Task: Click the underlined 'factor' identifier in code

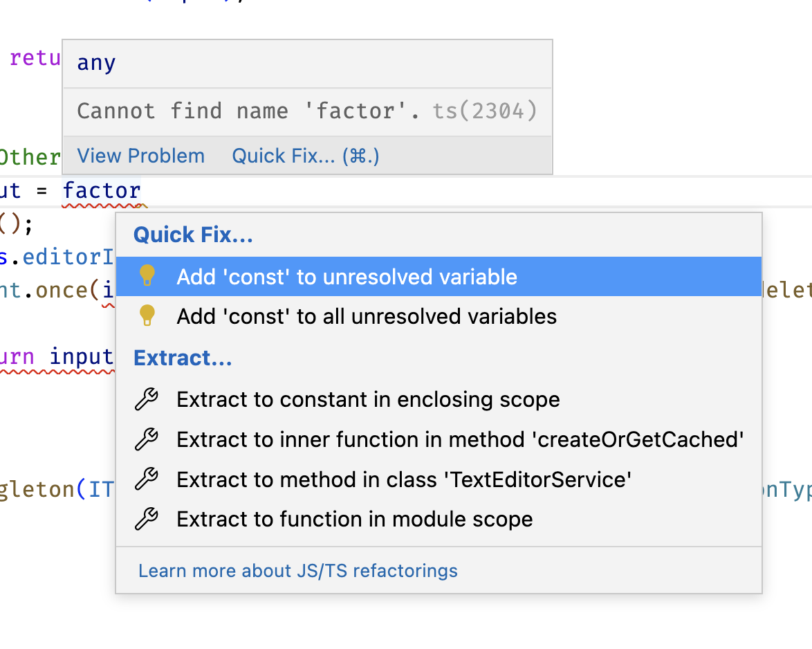Action: [102, 190]
